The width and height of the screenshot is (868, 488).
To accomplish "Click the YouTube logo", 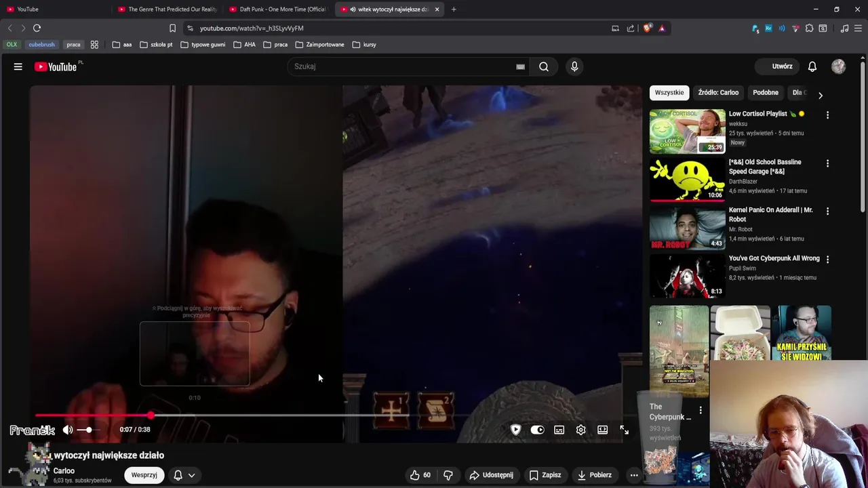I will point(56,66).
